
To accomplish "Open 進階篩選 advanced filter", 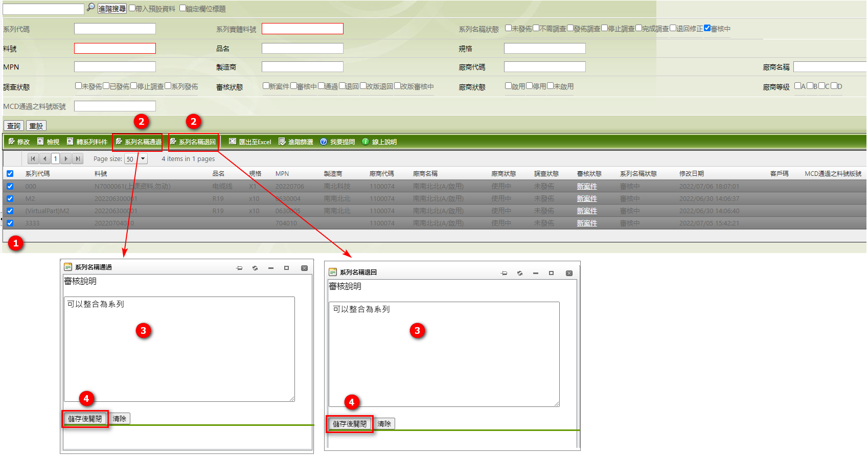I will (295, 142).
